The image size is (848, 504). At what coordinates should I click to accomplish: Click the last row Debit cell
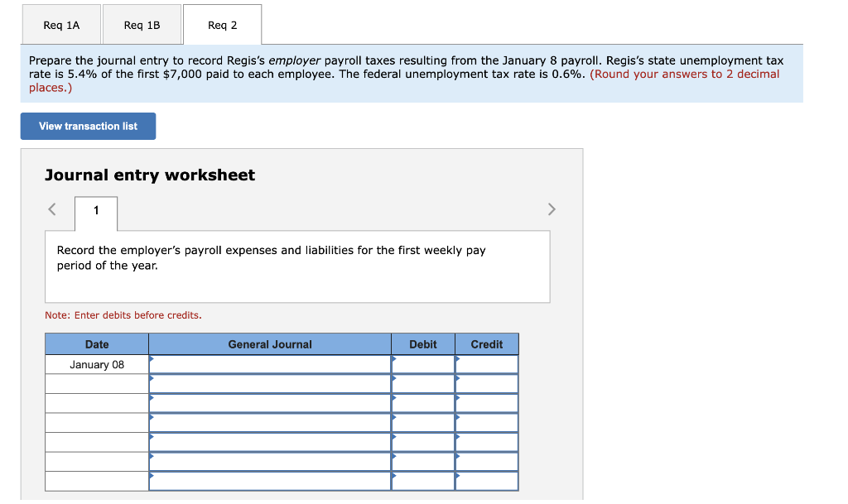[423, 481]
